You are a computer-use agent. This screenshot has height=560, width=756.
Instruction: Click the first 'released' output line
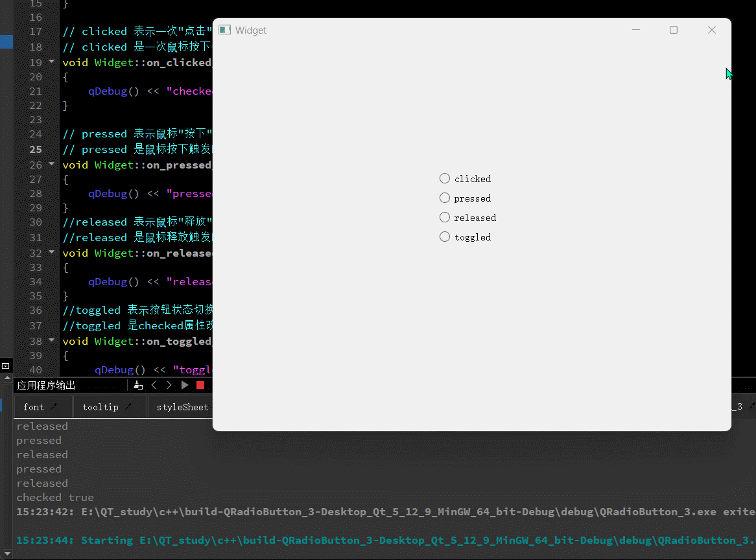(42, 426)
